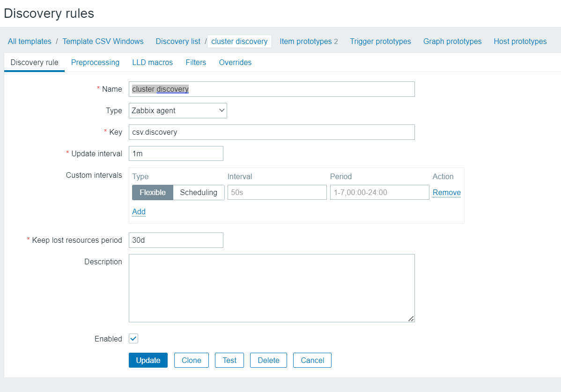Click the custom Interval 50s field
Viewport: 561px width, 392px height.
(277, 192)
